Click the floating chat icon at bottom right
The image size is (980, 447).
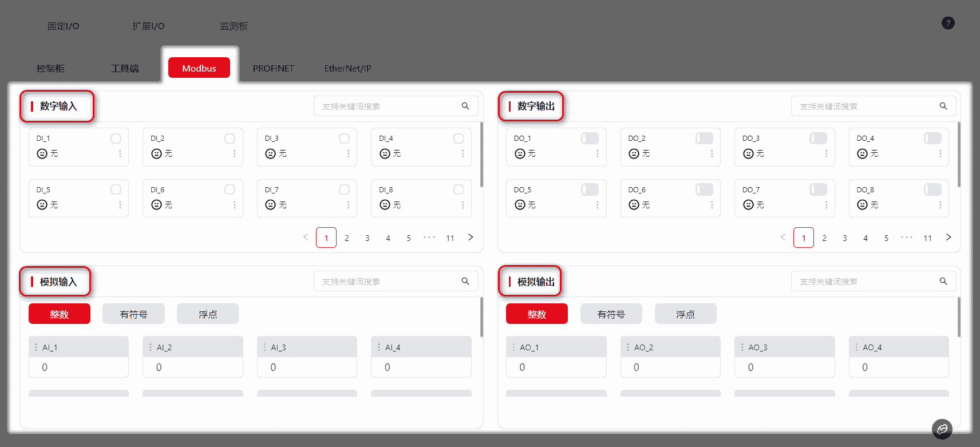tap(942, 429)
